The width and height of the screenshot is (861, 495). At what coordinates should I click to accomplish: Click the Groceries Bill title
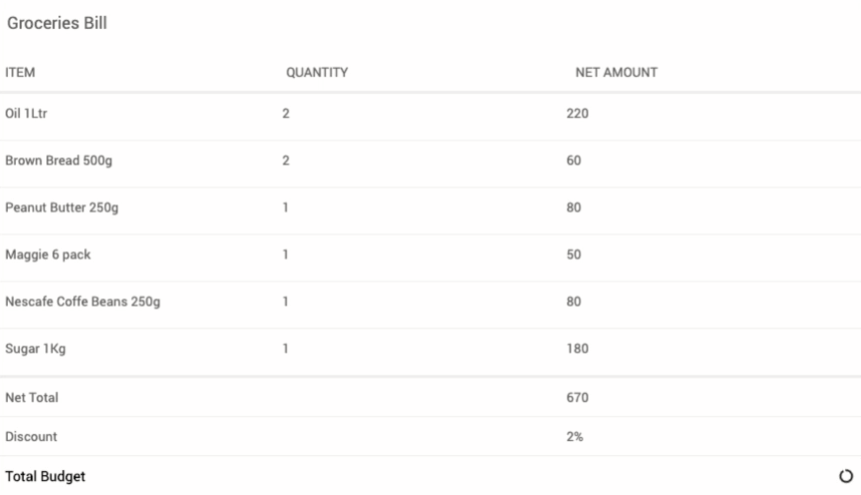tap(57, 24)
